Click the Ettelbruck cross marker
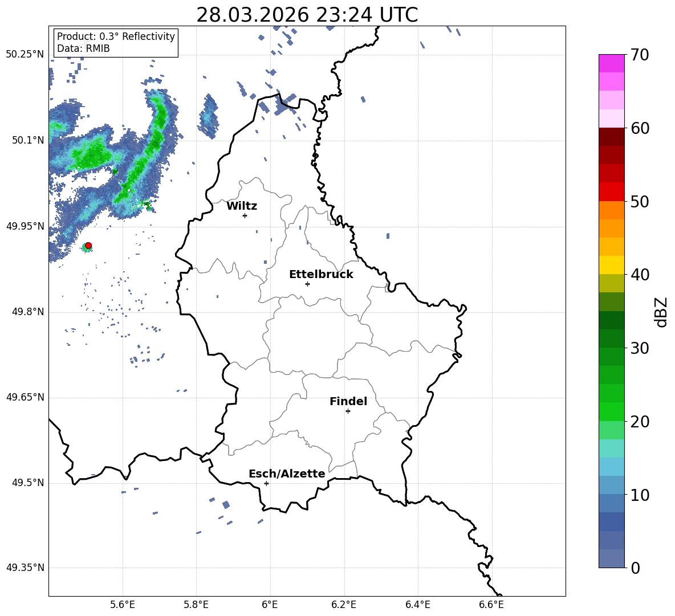 307,284
